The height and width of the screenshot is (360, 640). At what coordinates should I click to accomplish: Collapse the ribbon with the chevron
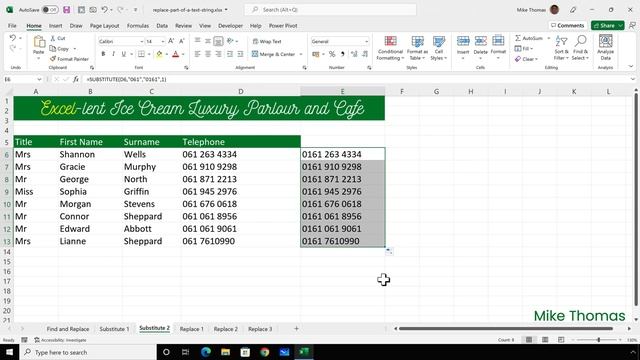(631, 67)
